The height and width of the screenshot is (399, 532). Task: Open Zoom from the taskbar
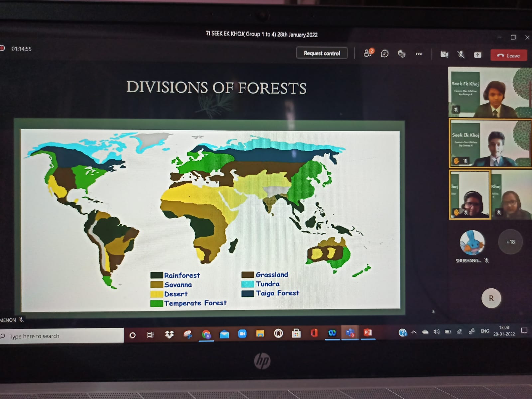click(x=242, y=334)
